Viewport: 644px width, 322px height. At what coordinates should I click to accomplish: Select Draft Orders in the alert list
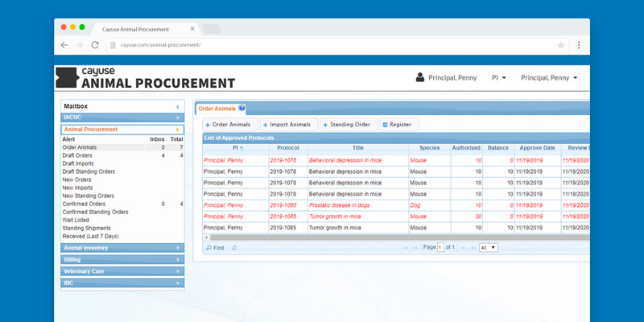pos(77,155)
